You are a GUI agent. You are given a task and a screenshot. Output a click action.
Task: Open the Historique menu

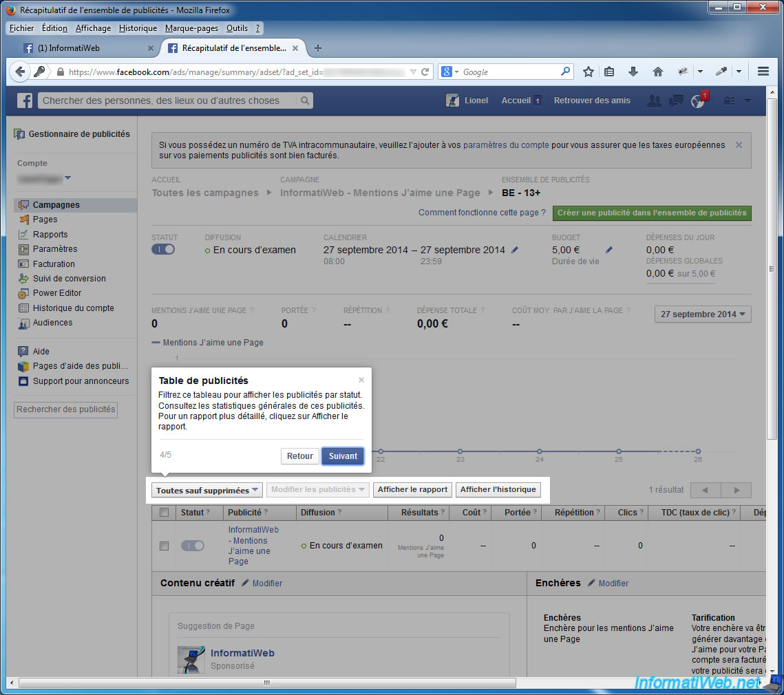(x=138, y=28)
